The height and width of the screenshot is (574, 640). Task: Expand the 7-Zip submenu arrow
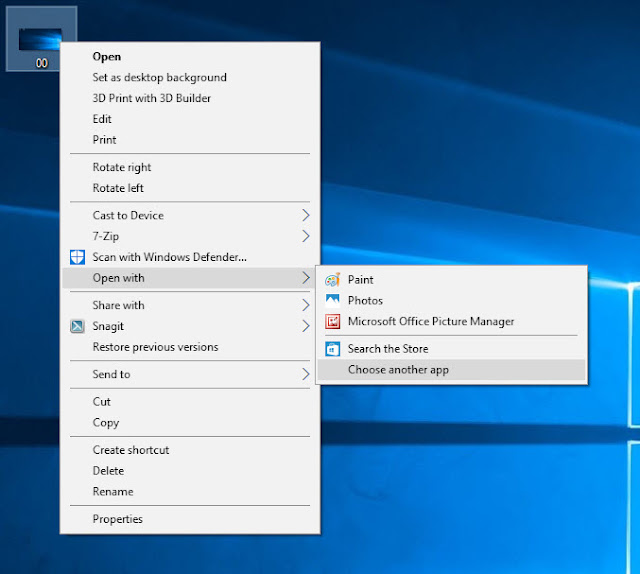tap(306, 236)
